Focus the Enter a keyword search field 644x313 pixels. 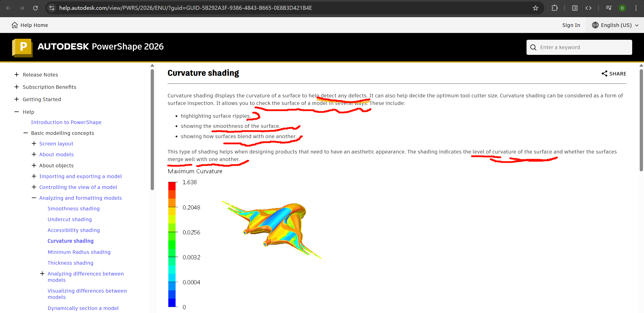click(x=584, y=47)
